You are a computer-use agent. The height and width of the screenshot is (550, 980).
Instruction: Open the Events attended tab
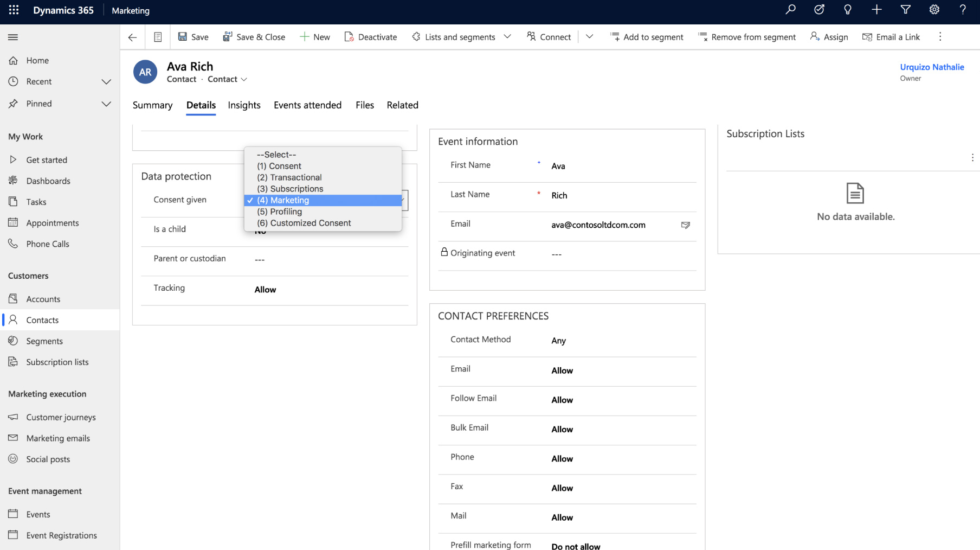click(x=307, y=105)
